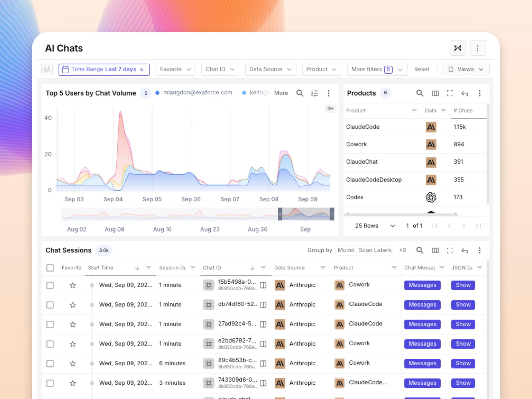Viewport: 532px width, 399px height.
Task: Search the Products panel
Action: pos(420,93)
